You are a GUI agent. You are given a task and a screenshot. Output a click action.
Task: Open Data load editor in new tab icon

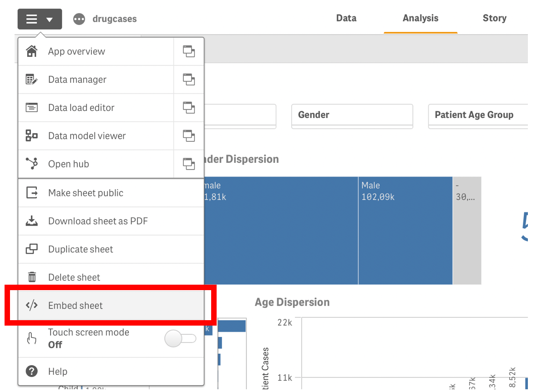[188, 108]
